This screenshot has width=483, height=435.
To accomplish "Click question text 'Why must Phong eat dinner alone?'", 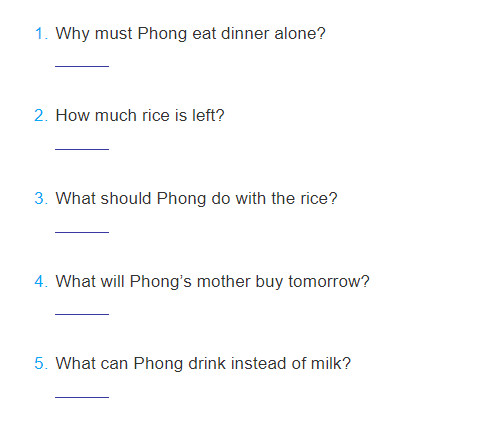I will (190, 34).
